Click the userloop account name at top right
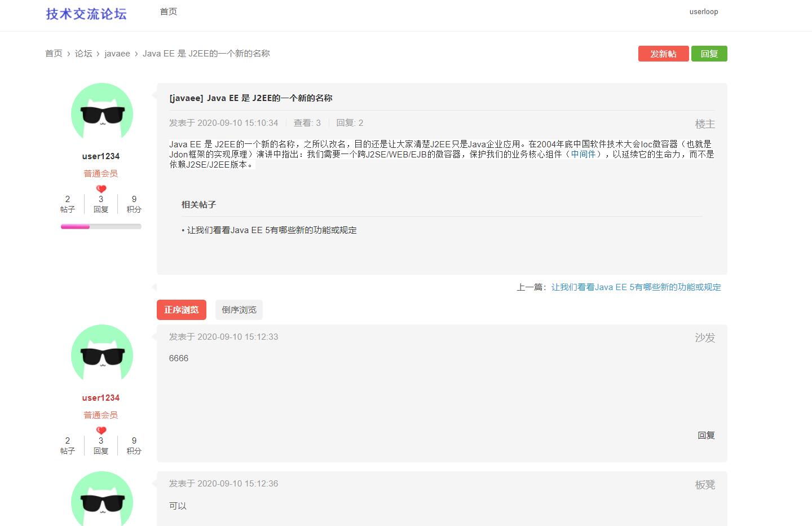 pyautogui.click(x=703, y=11)
